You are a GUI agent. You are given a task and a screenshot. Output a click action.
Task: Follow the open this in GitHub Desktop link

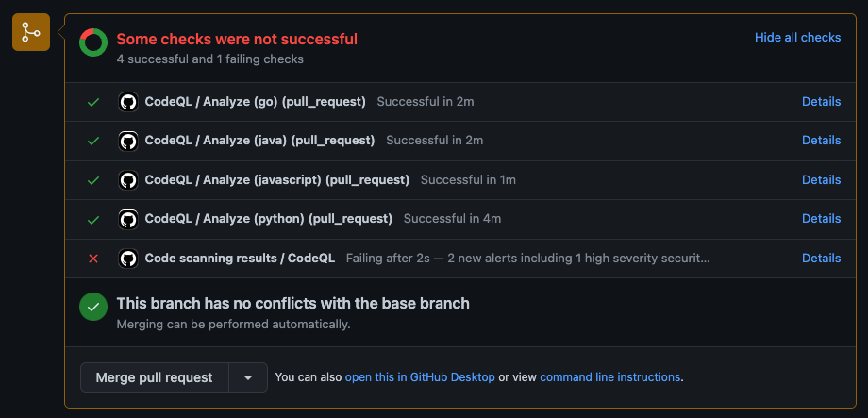[420, 377]
